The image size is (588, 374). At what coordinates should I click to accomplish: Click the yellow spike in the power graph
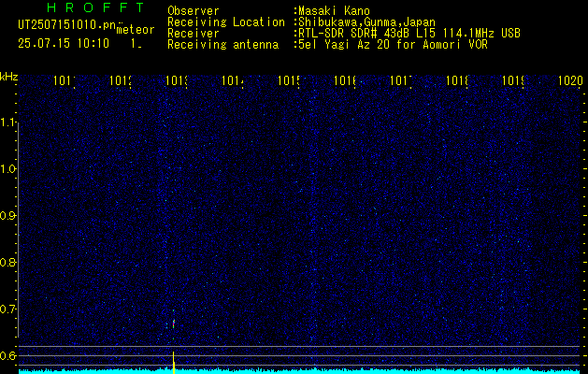pyautogui.click(x=174, y=363)
